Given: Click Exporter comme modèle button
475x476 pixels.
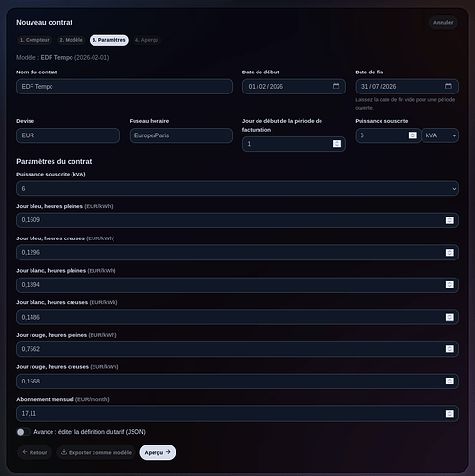Looking at the screenshot, I should tap(96, 452).
